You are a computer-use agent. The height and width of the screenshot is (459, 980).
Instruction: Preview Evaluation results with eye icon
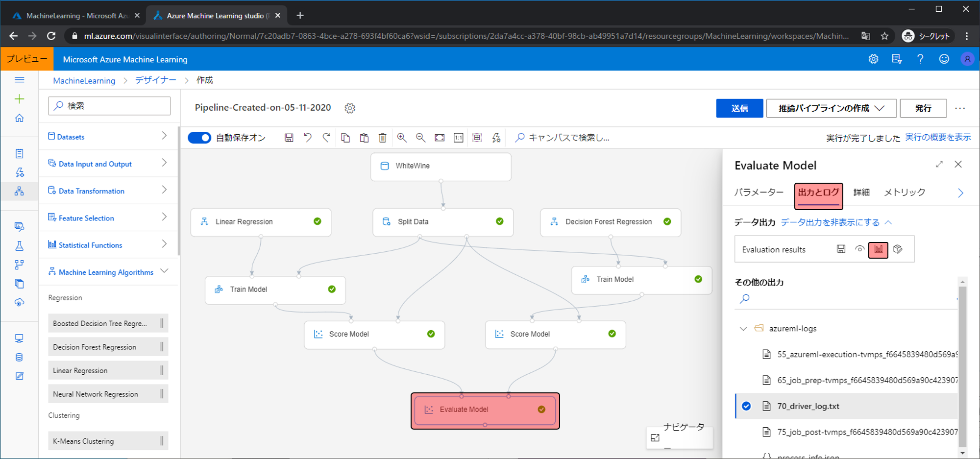pos(859,249)
